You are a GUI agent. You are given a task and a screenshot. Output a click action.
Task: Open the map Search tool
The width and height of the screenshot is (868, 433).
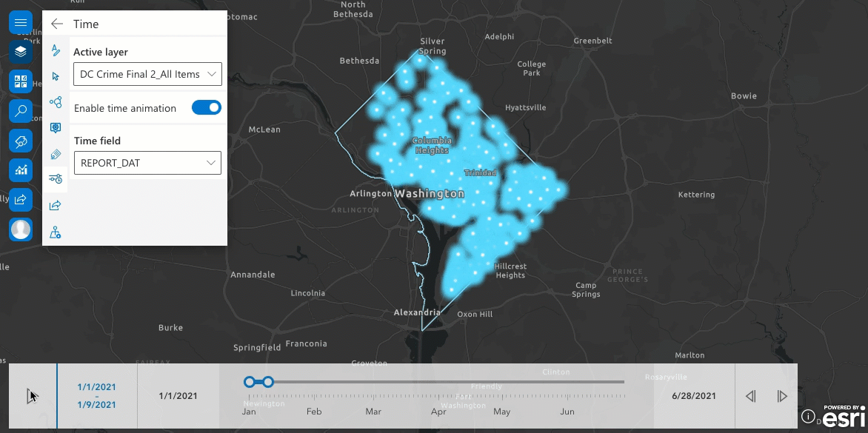pos(21,111)
